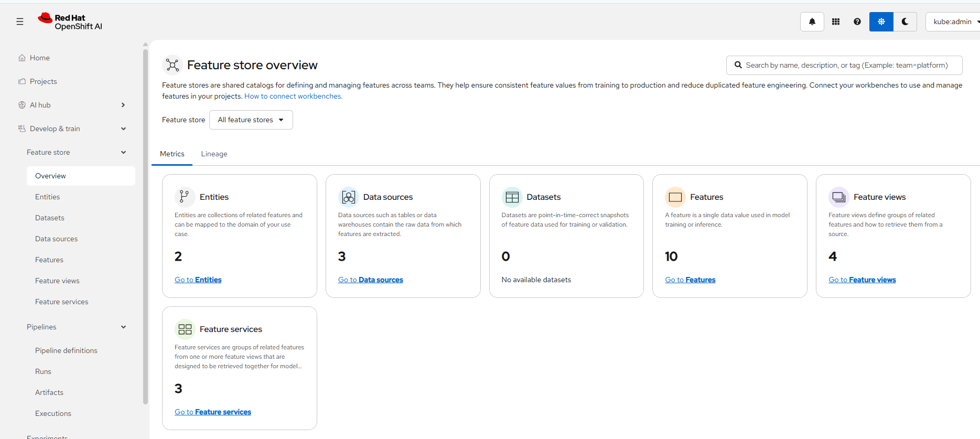Expand the AI hub section chevron
The height and width of the screenshot is (439, 980).
pos(123,105)
